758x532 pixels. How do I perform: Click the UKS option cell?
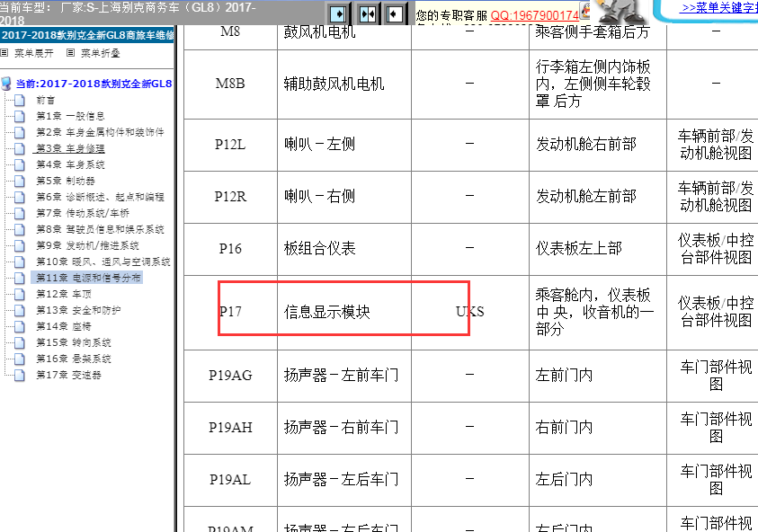(470, 312)
